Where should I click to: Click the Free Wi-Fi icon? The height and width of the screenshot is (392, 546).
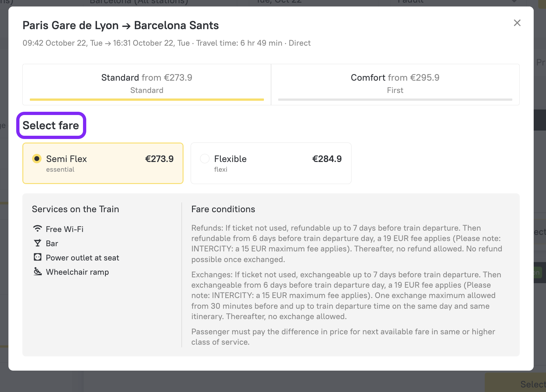[38, 229]
